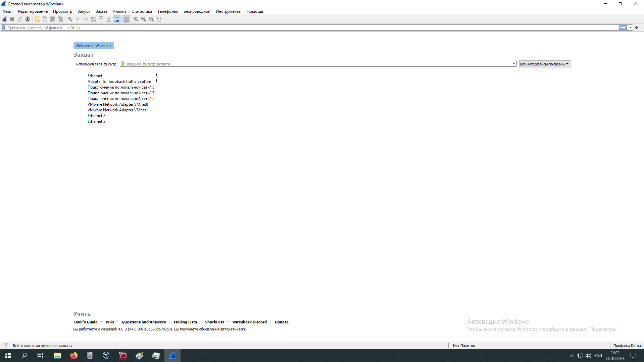Image resolution: width=644 pixels, height=362 pixels.
Task: Open the Wiki link
Action: pyautogui.click(x=110, y=322)
